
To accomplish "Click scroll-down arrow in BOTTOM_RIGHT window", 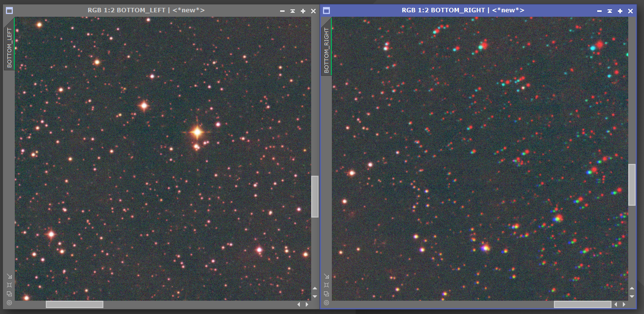I will pos(632,296).
